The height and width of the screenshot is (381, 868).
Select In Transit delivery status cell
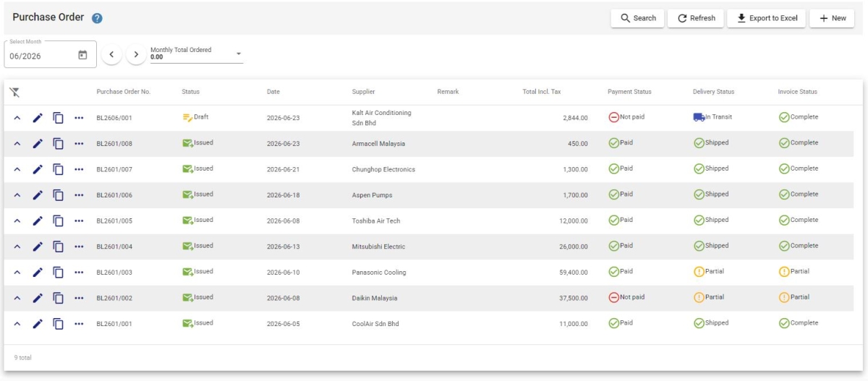[713, 117]
